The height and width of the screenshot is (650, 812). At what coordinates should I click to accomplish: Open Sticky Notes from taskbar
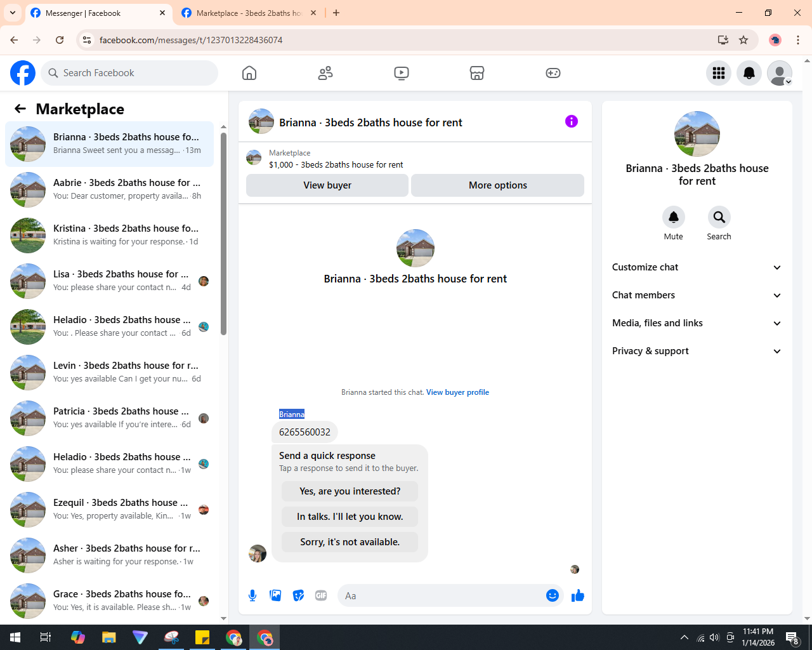(202, 637)
